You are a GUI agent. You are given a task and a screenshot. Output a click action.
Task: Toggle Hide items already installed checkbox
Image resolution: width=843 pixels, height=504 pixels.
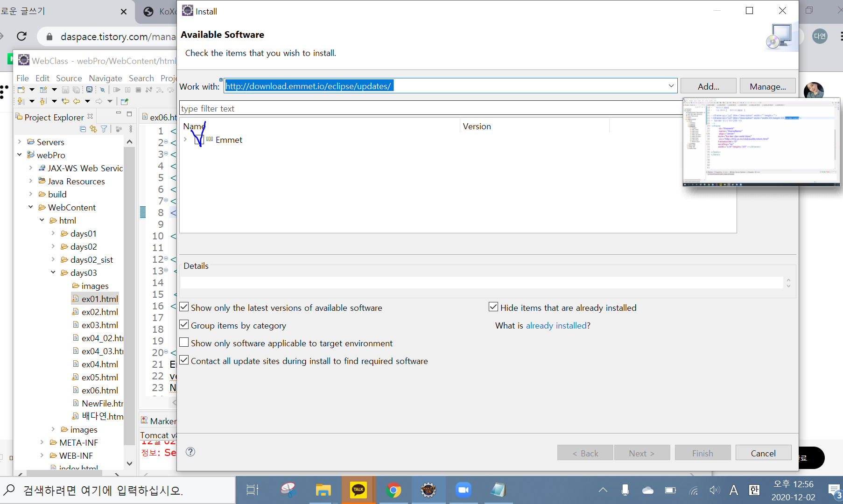tap(493, 307)
